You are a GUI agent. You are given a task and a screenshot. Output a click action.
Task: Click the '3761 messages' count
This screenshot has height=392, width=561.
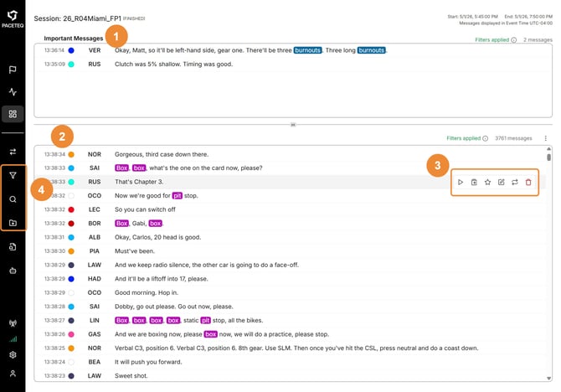(513, 138)
